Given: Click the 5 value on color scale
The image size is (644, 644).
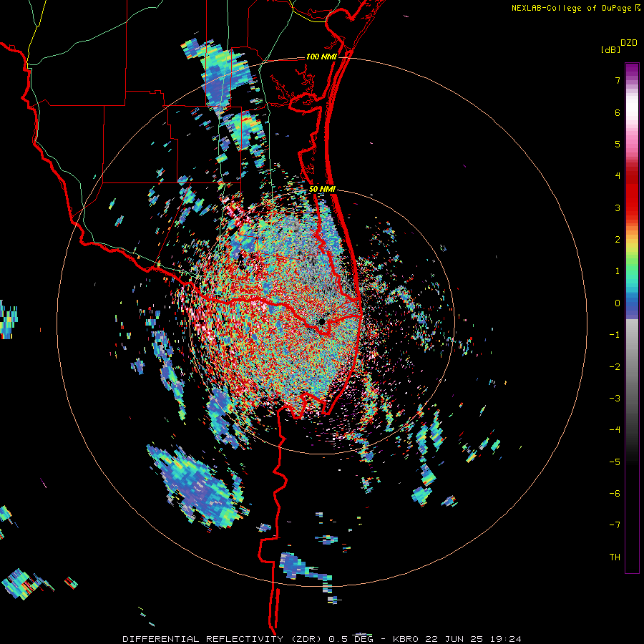Looking at the screenshot, I should click(x=618, y=144).
